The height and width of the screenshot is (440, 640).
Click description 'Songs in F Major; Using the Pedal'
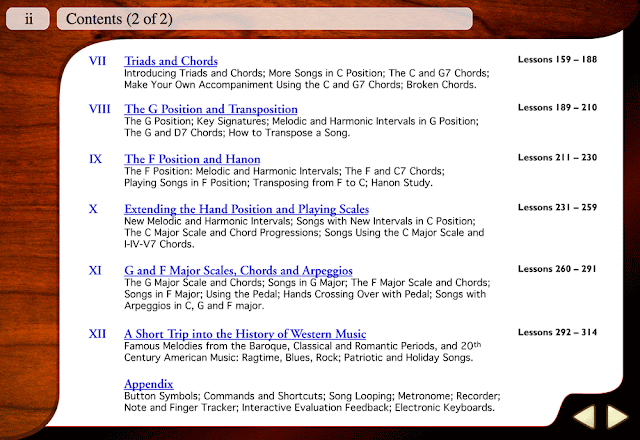[305, 294]
